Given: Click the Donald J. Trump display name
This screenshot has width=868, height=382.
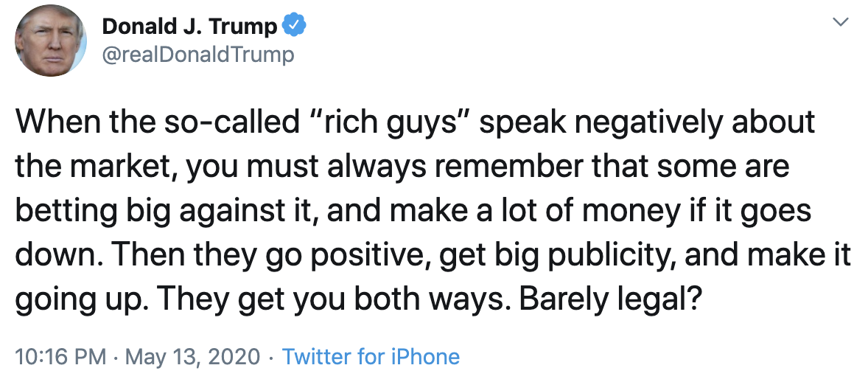Looking at the screenshot, I should click(x=189, y=27).
